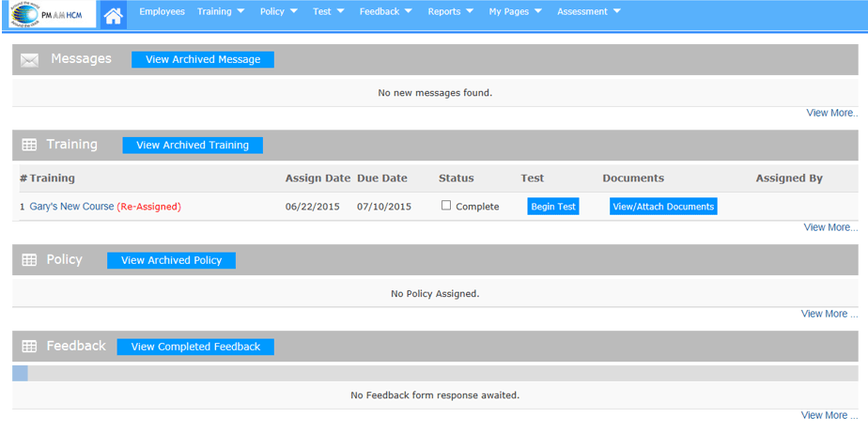The image size is (868, 433).
Task: Click the Messages envelope icon
Action: pos(29,60)
